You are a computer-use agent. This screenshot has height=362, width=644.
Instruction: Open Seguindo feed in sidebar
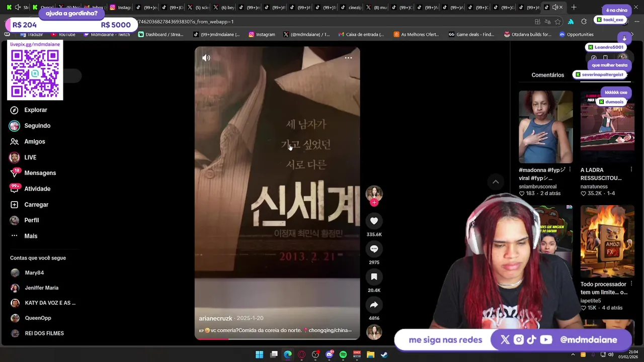[x=37, y=126]
